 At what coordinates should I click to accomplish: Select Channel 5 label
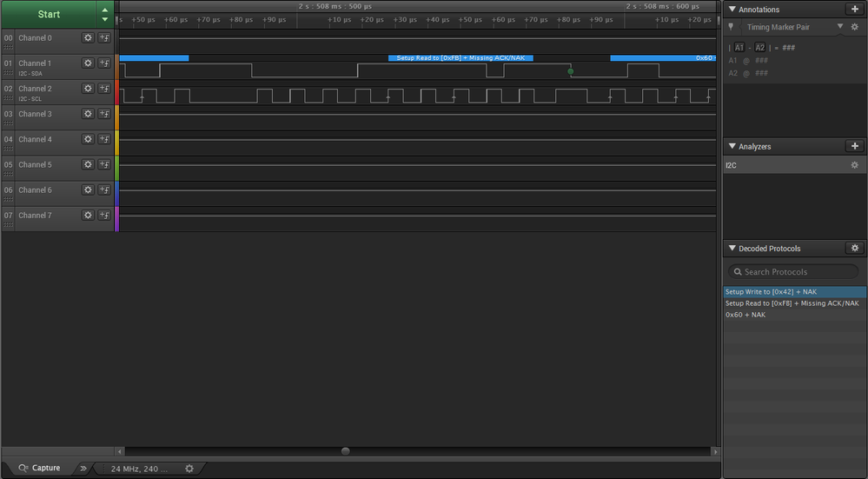tap(35, 164)
